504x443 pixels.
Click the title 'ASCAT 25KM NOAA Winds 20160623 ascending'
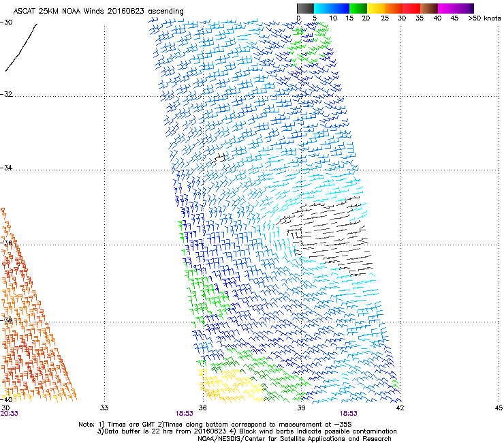[x=98, y=12]
